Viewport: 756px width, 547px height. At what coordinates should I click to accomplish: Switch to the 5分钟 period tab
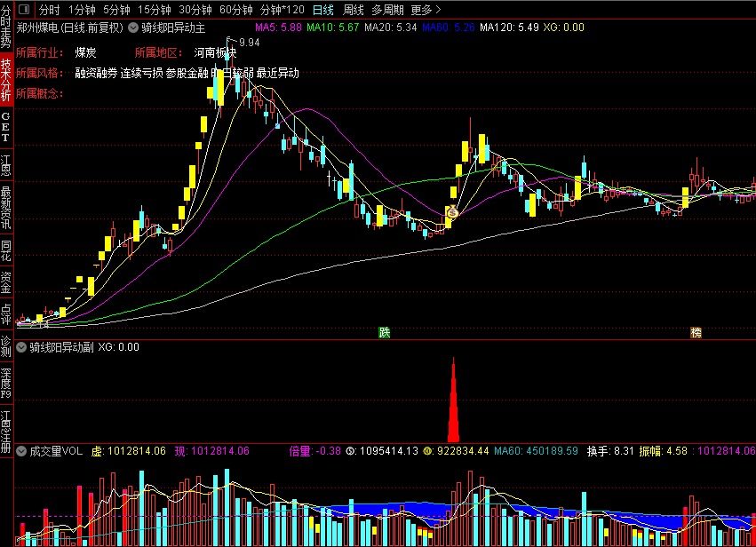116,9
